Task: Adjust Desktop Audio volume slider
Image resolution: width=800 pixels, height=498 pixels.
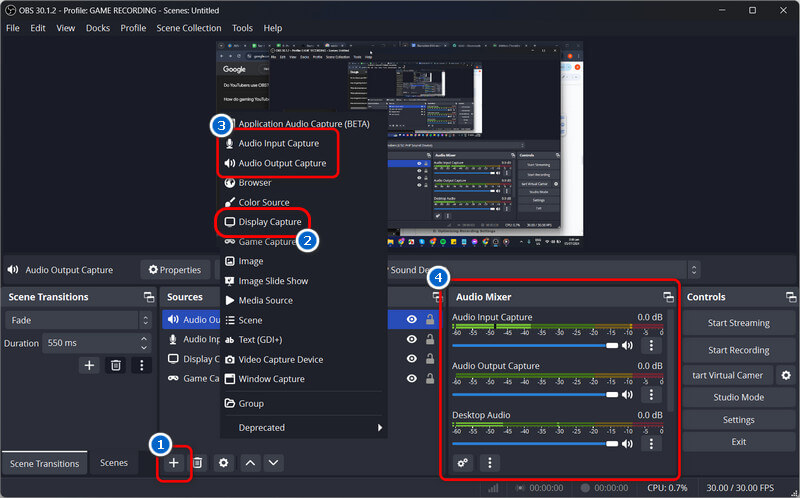Action: pyautogui.click(x=535, y=443)
